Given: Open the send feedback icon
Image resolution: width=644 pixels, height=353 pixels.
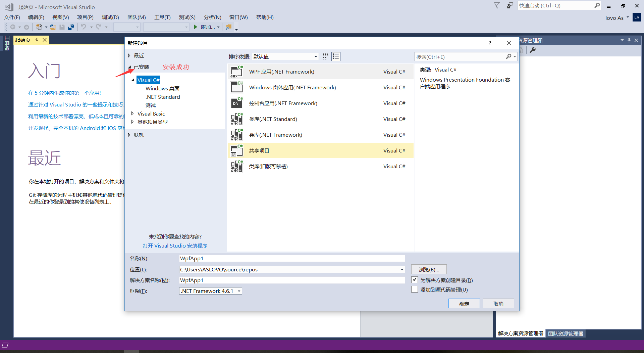Looking at the screenshot, I should coord(510,6).
